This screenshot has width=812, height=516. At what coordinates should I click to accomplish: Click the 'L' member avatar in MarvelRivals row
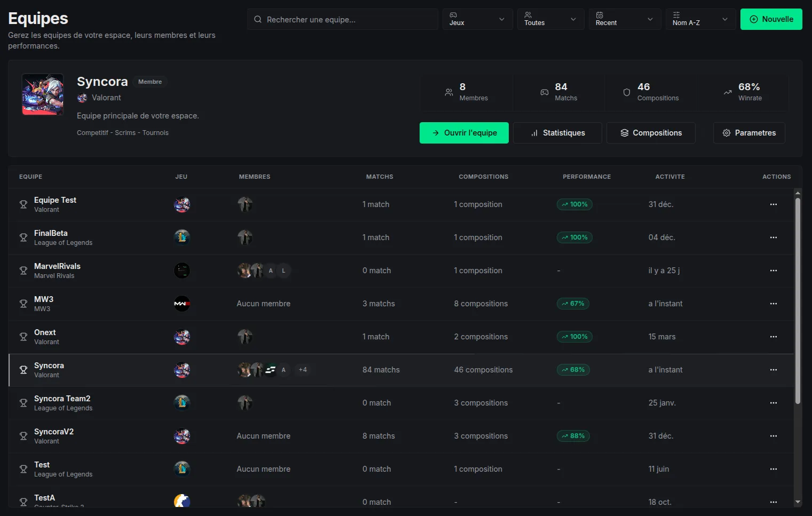pos(283,271)
